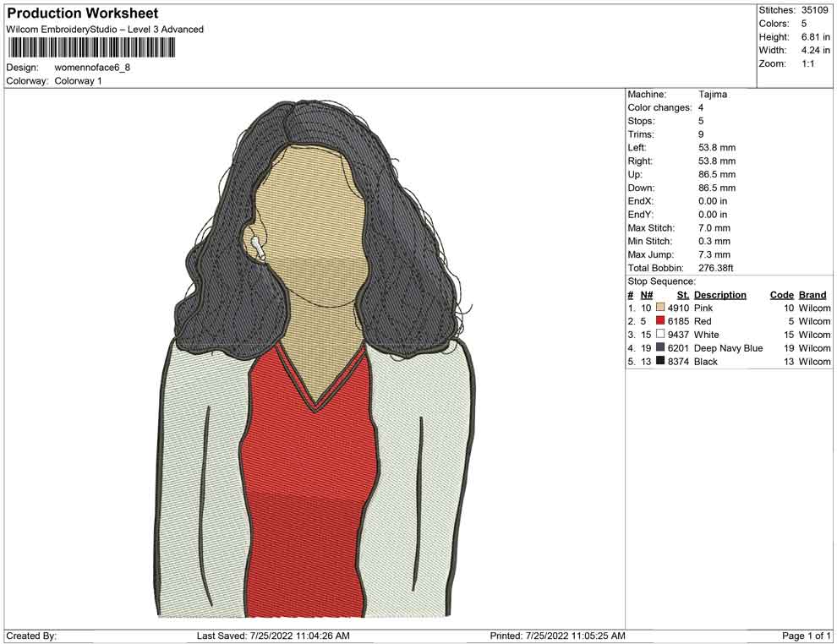The width and height of the screenshot is (837, 644).
Task: Click the Machine value Tajima
Action: click(x=713, y=95)
